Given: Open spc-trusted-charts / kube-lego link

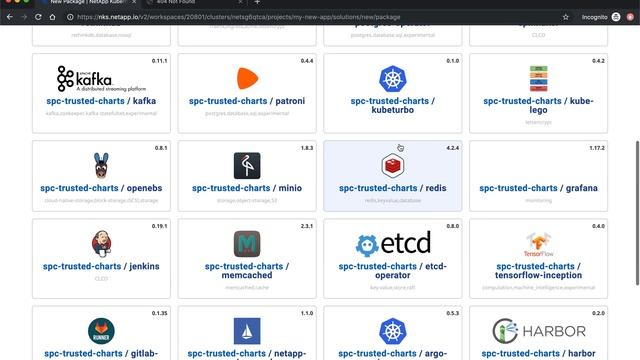Looking at the screenshot, I should tap(538, 105).
